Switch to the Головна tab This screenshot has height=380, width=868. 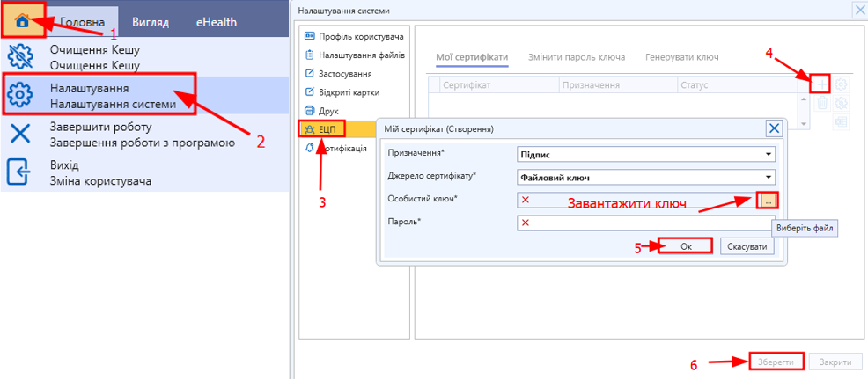(83, 22)
